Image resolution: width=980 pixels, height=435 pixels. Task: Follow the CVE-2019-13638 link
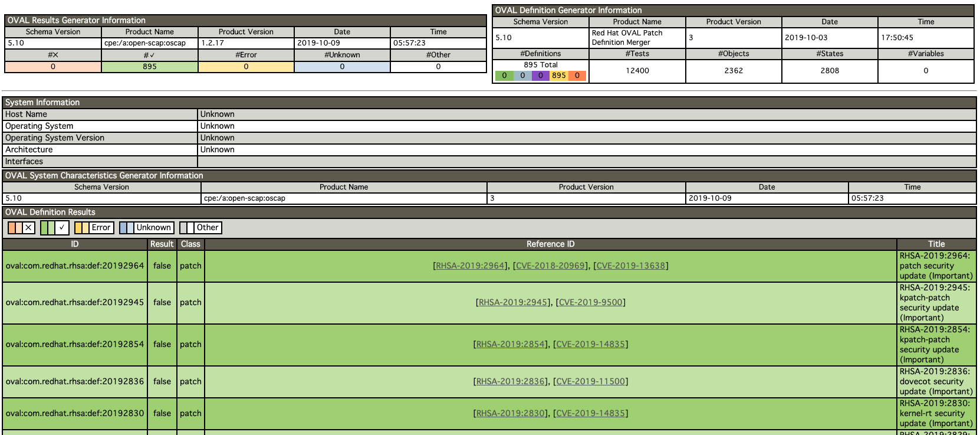631,266
